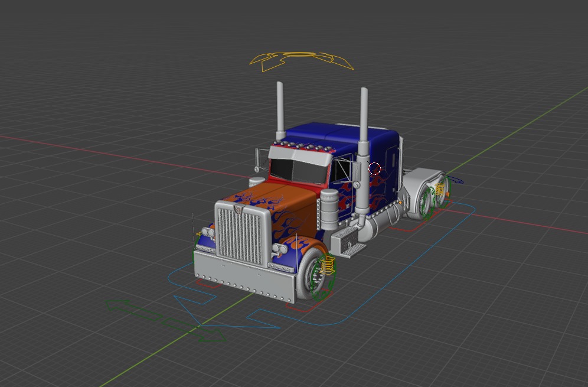Select yellow spring suspension control at rear wheels
Image resolution: width=588 pixels, height=387 pixels.
point(440,189)
